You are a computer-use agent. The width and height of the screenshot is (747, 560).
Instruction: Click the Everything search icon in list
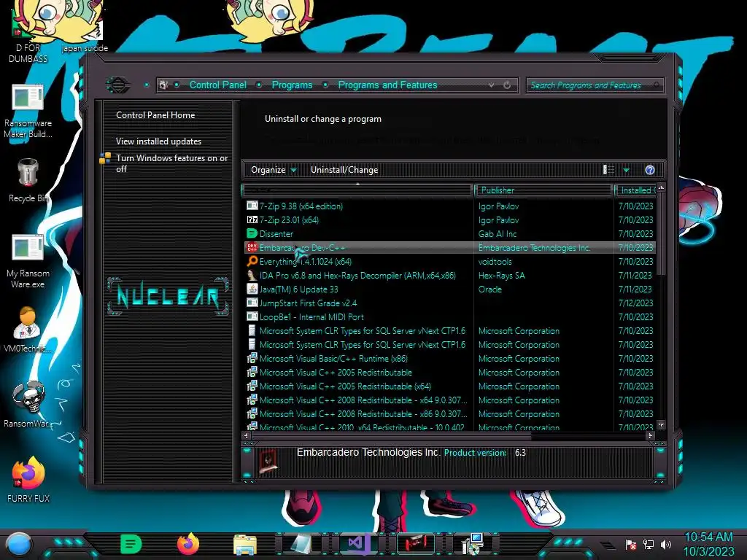coord(252,262)
